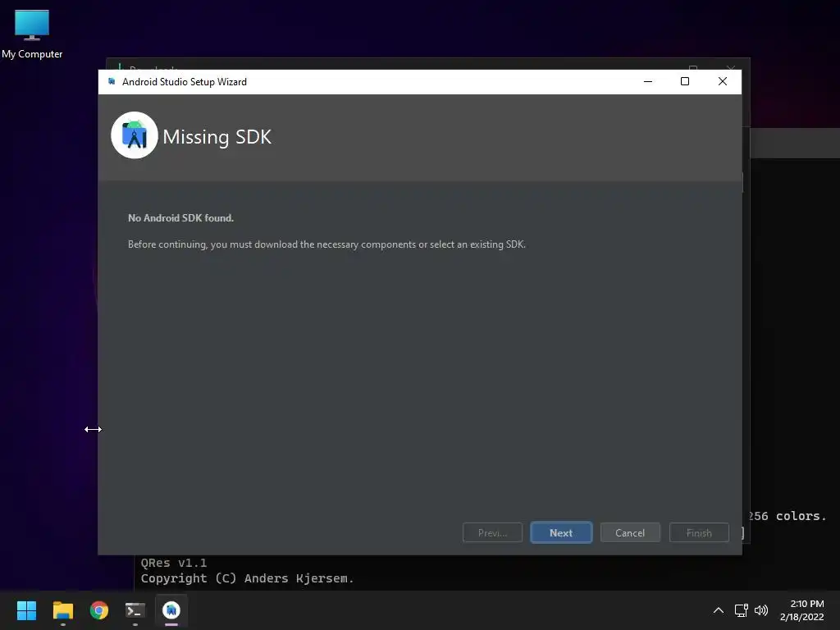
Task: Click the 'Before continuing, you must download' message
Action: [x=326, y=244]
